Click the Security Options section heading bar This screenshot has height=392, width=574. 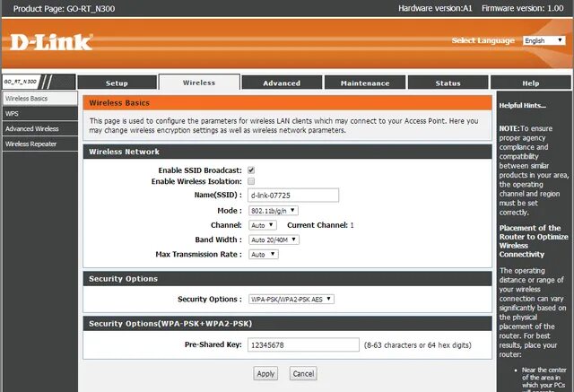[287, 279]
